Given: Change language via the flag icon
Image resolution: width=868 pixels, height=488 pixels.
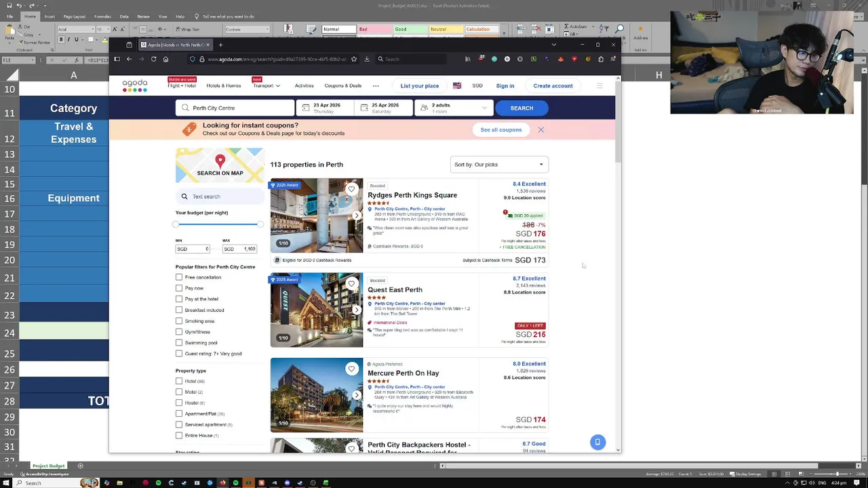Looking at the screenshot, I should click(457, 86).
